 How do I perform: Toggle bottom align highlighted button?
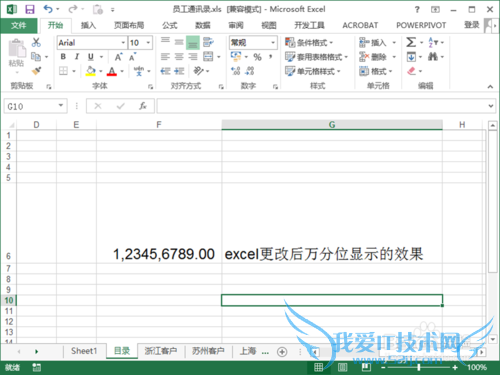tap(193, 43)
